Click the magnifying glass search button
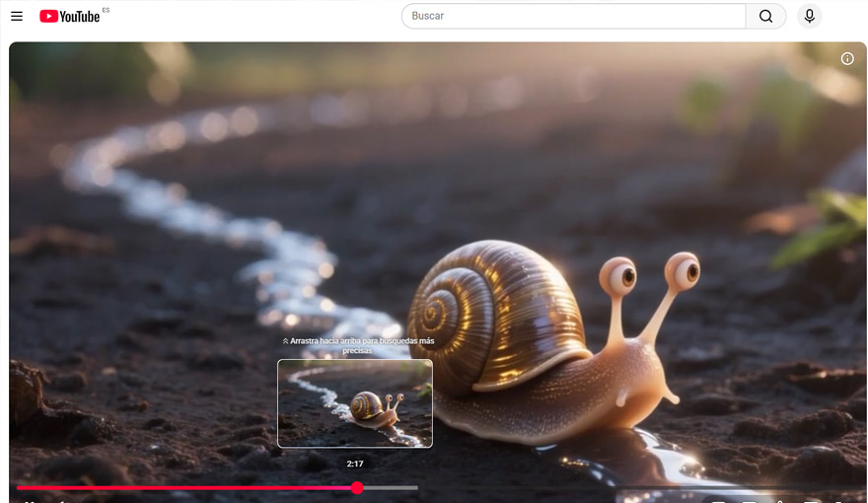 click(765, 17)
